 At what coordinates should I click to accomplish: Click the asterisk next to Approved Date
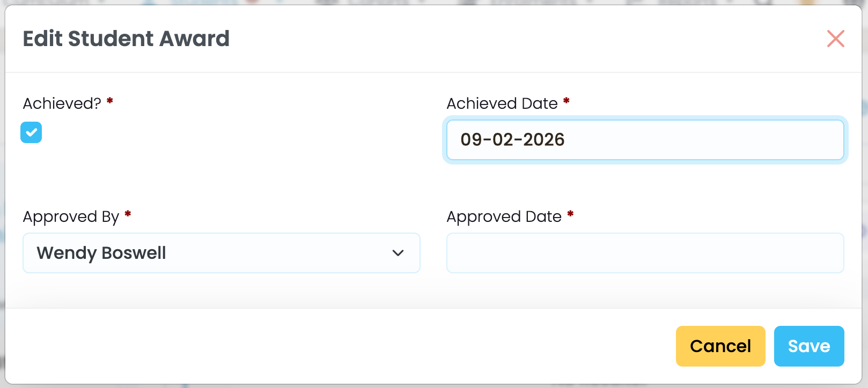click(570, 214)
